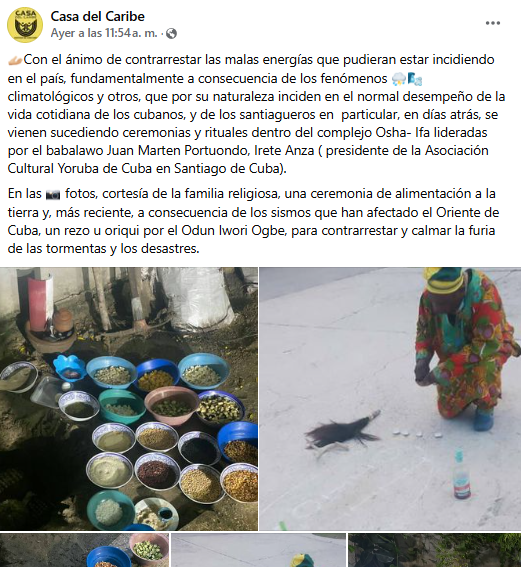Viewport: 521px width, 567px height.
Task: Click the first paragraph mentioning Osha-Ifa
Action: coord(256,114)
